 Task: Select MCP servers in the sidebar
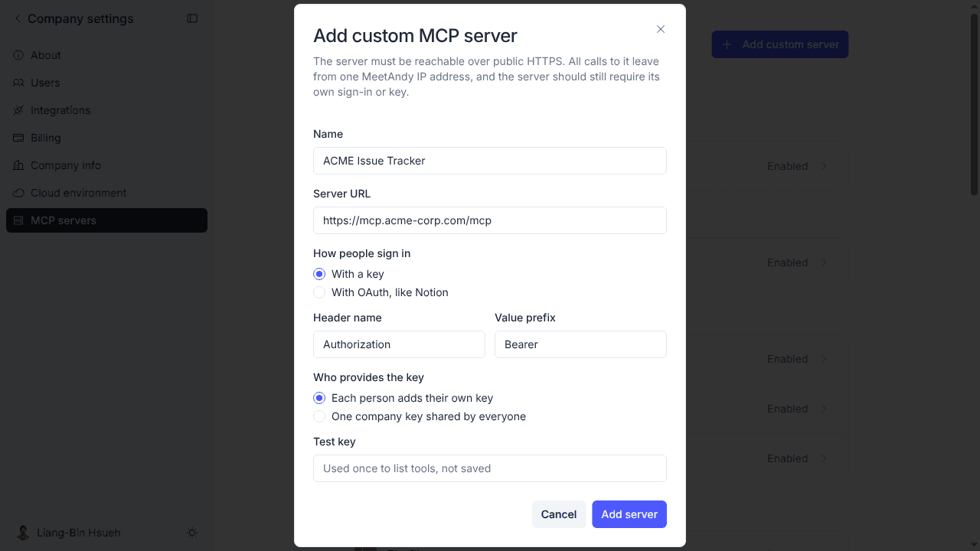click(106, 220)
